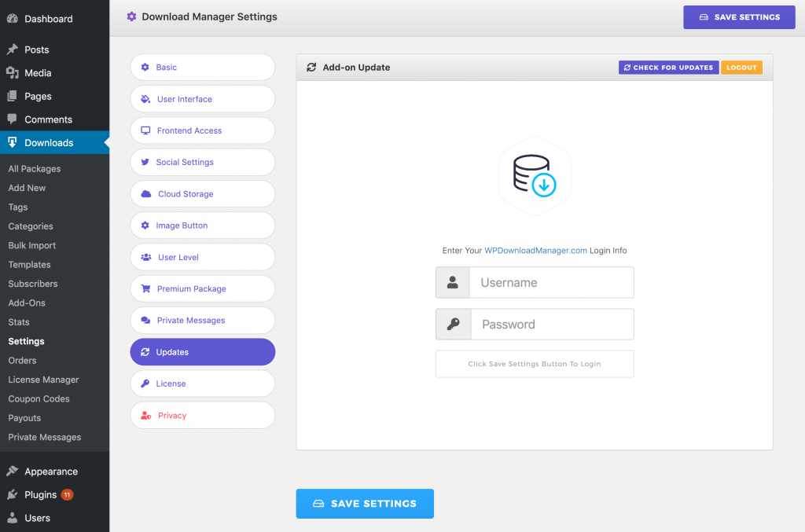This screenshot has width=805, height=532.
Task: Click the password key icon
Action: click(454, 324)
